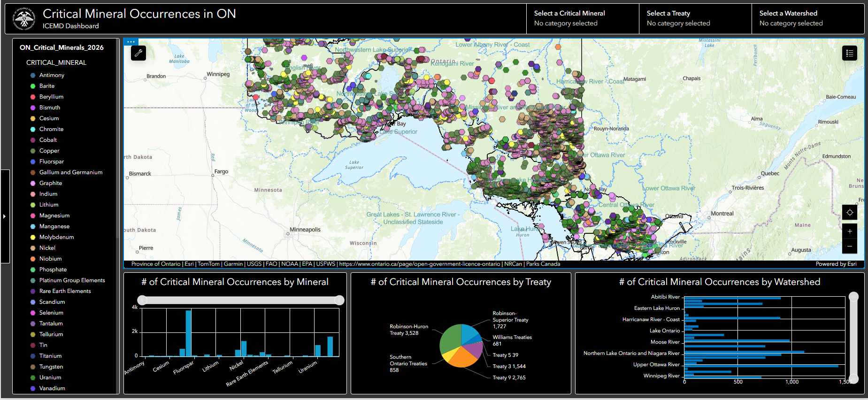Image resolution: width=868 pixels, height=400 pixels.
Task: Click the Copper legend symbol
Action: 33,151
